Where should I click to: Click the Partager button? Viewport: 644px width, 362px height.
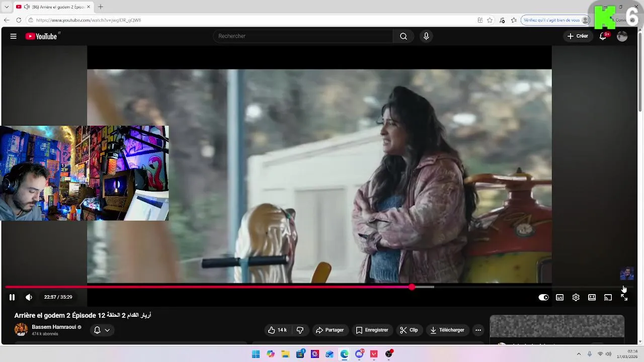(330, 330)
